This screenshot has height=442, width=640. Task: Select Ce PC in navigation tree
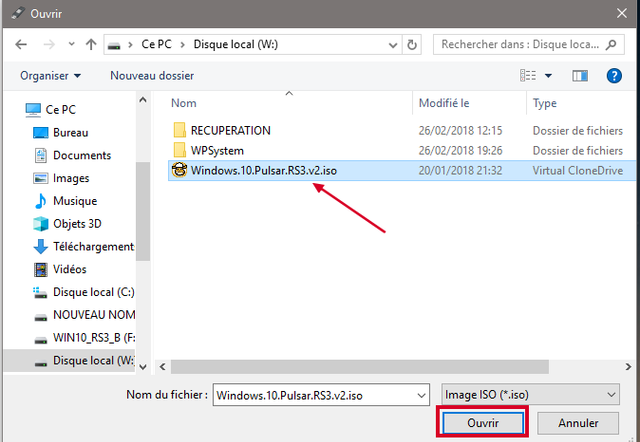click(x=60, y=109)
